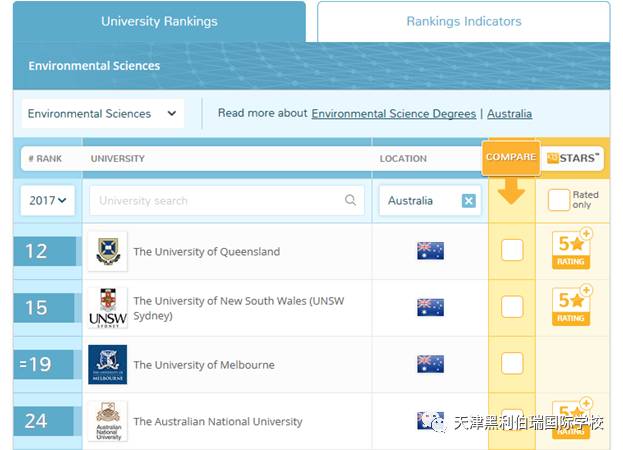Image resolution: width=623 pixels, height=450 pixels.
Task: Click the search magnifier icon
Action: pyautogui.click(x=350, y=200)
